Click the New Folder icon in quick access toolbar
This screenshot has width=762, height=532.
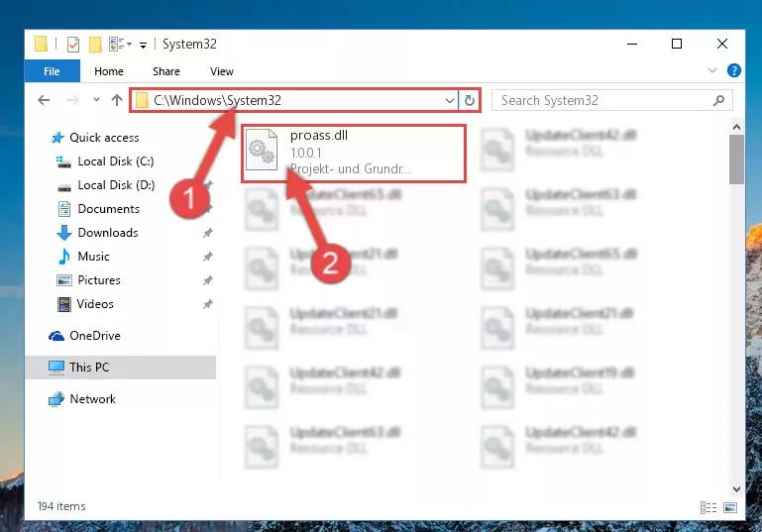tap(95, 45)
